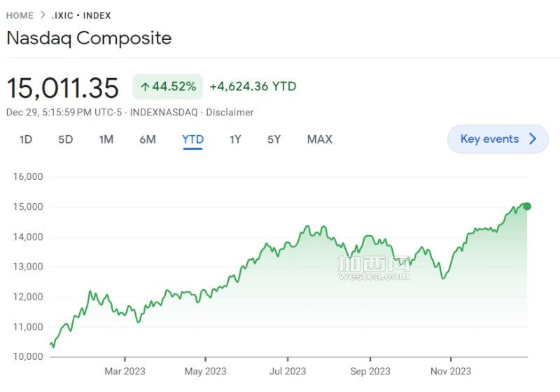
Task: Click the HOME breadcrumb link
Action: [20, 15]
